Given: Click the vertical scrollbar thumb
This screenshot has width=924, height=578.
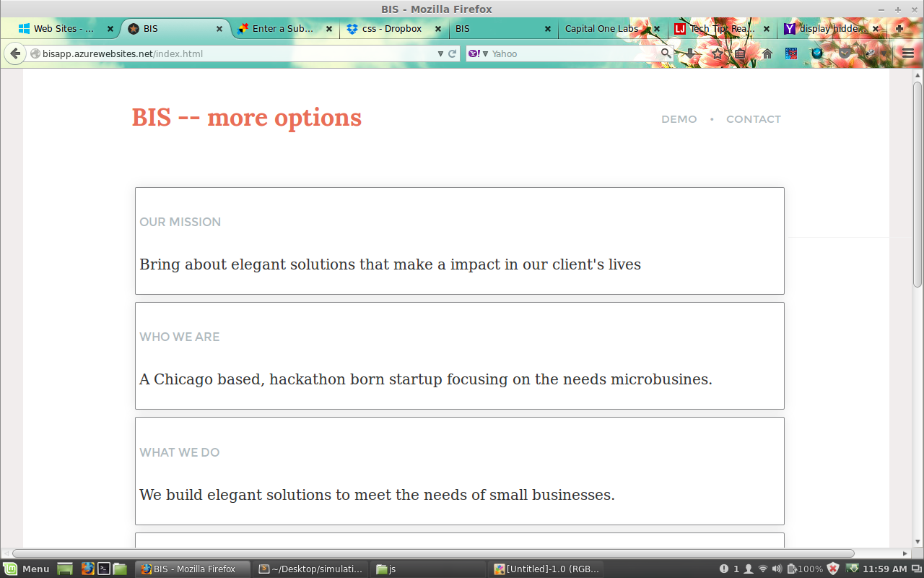Looking at the screenshot, I should pos(918,184).
